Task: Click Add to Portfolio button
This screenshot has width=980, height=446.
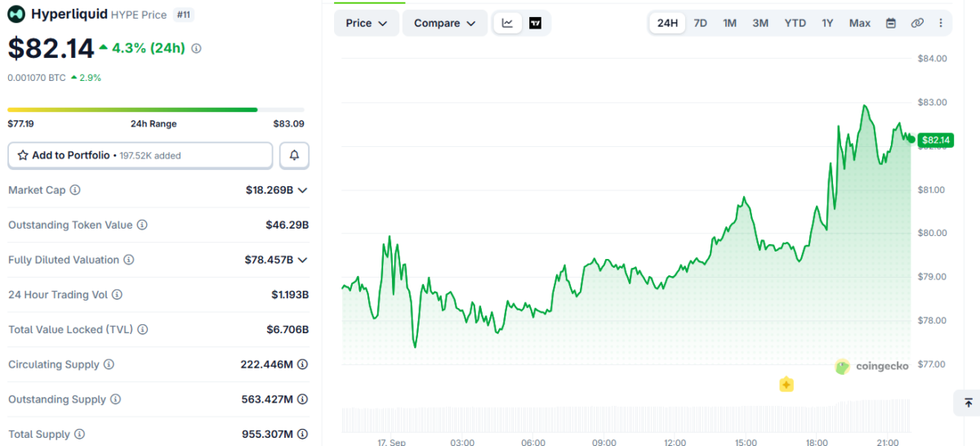Action: pyautogui.click(x=140, y=155)
